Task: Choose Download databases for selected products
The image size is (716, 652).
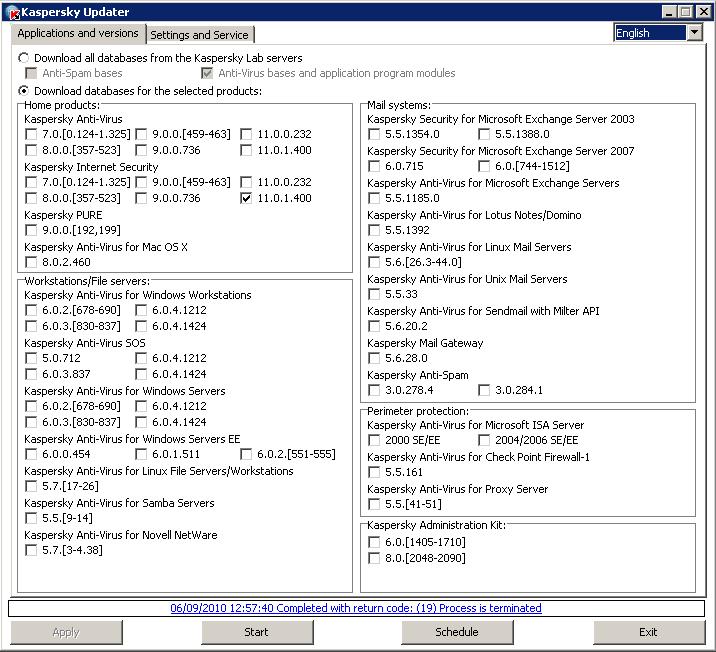Action: point(23,91)
